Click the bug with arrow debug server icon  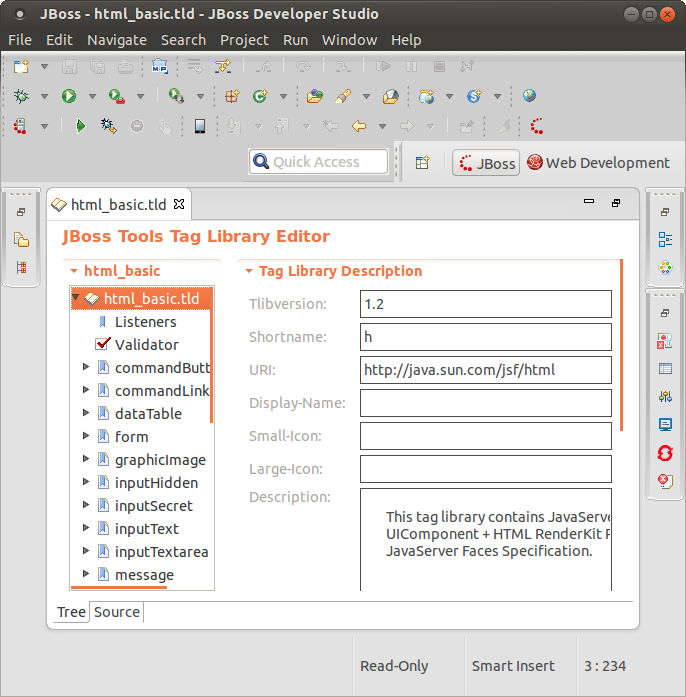108,126
